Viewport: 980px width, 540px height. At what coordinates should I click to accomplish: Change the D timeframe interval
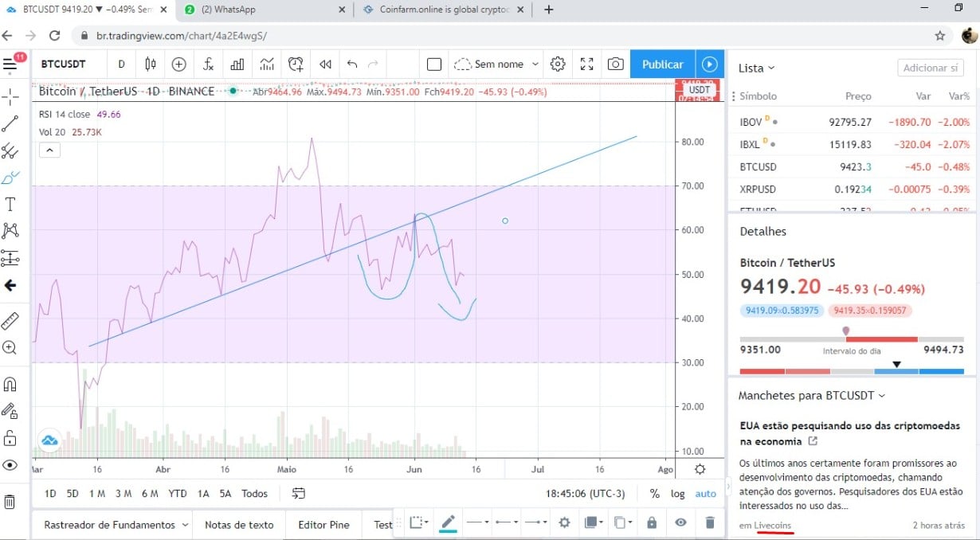121,65
